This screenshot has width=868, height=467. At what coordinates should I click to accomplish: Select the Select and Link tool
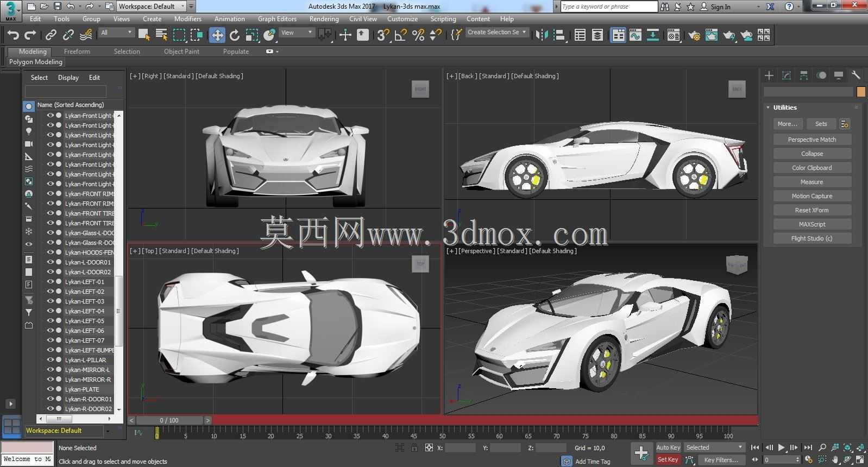point(51,35)
